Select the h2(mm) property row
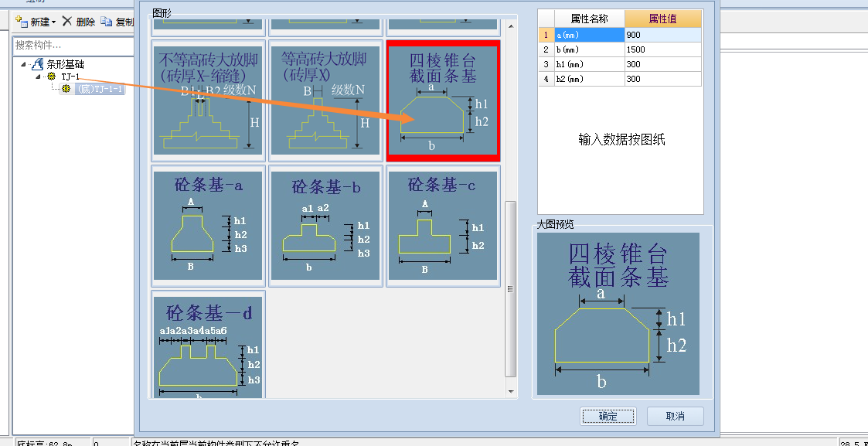This screenshot has width=868, height=446. [590, 79]
